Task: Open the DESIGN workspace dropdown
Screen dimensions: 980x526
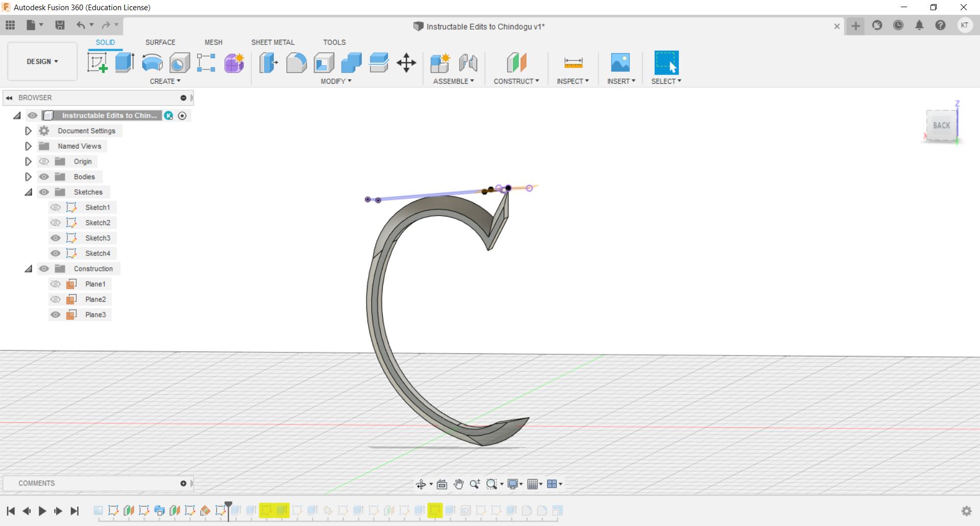Action: coord(42,61)
